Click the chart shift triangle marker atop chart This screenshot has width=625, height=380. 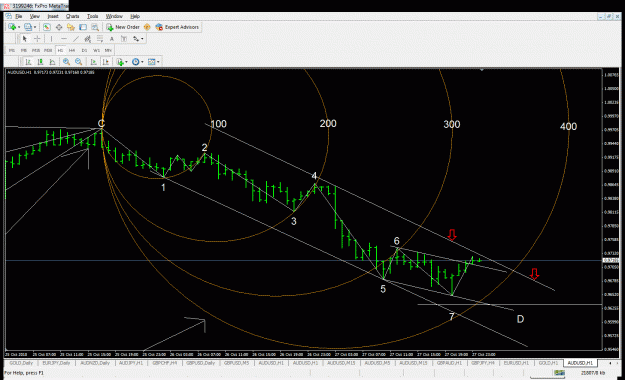[482, 70]
